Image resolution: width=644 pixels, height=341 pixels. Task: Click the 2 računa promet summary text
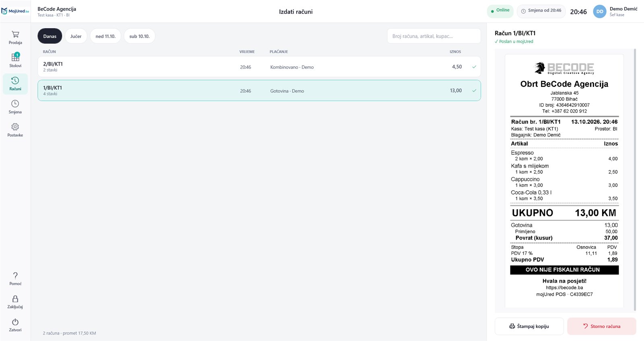pyautogui.click(x=70, y=333)
